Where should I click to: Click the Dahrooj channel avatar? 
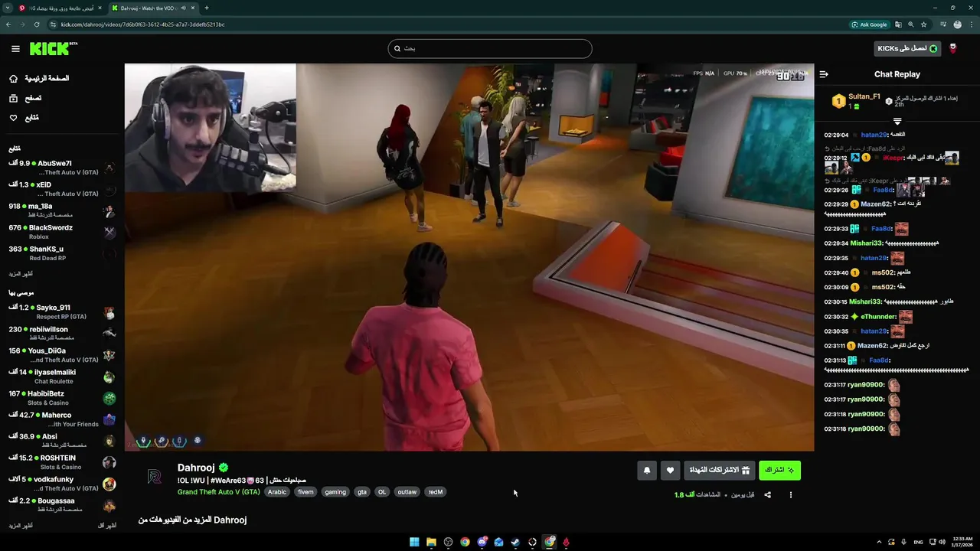155,477
